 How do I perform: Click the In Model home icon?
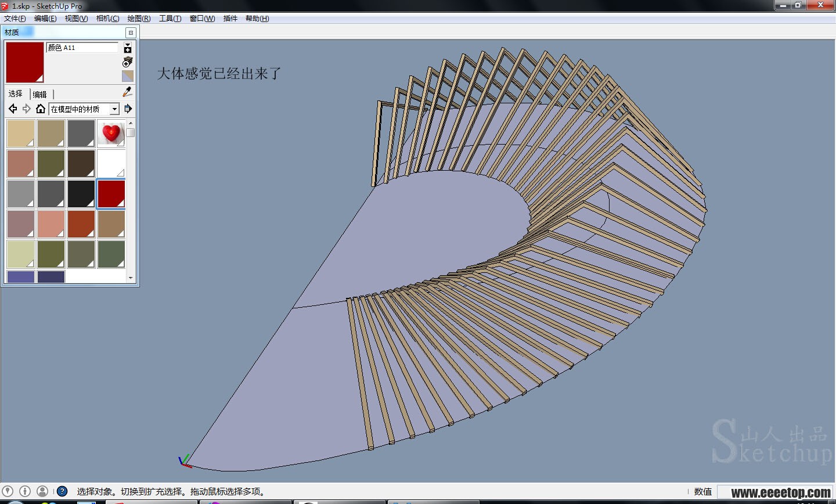(x=40, y=109)
